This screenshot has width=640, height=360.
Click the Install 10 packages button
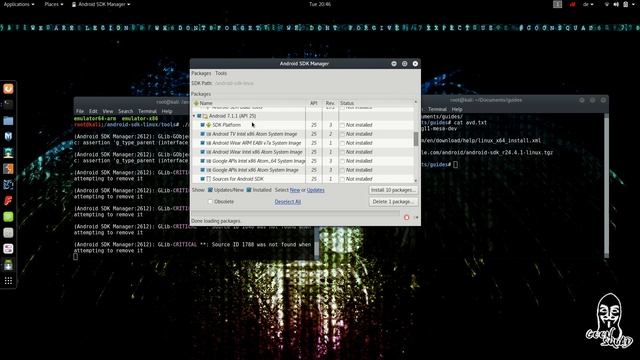point(393,190)
